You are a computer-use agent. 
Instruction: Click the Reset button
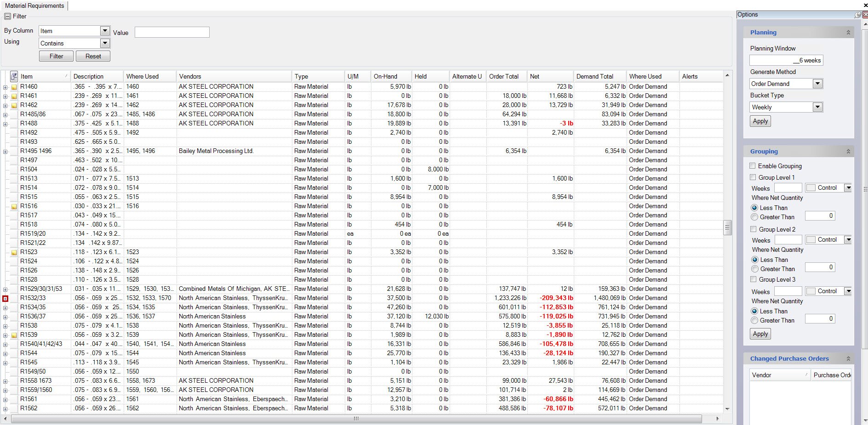point(93,56)
